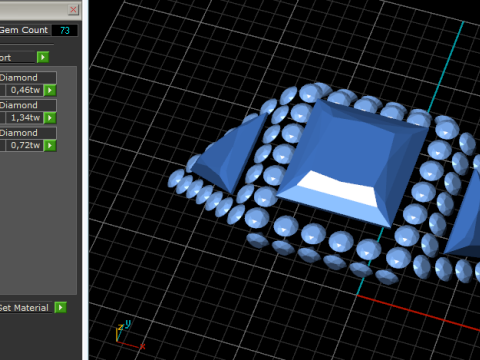Click the 0,72tw weight field
Viewport: 480px width, 360px height.
point(24,145)
